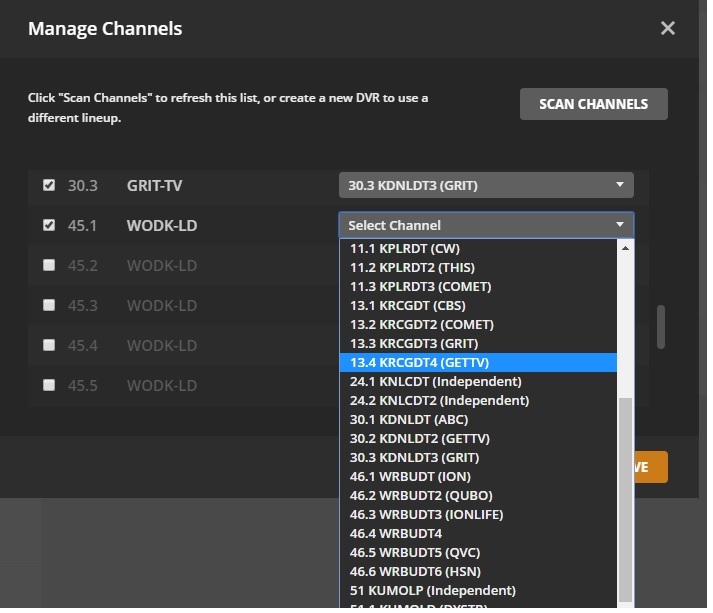The height and width of the screenshot is (613, 713).
Task: Choose 11.1 KPLRDT (CW) from list
Action: click(478, 249)
